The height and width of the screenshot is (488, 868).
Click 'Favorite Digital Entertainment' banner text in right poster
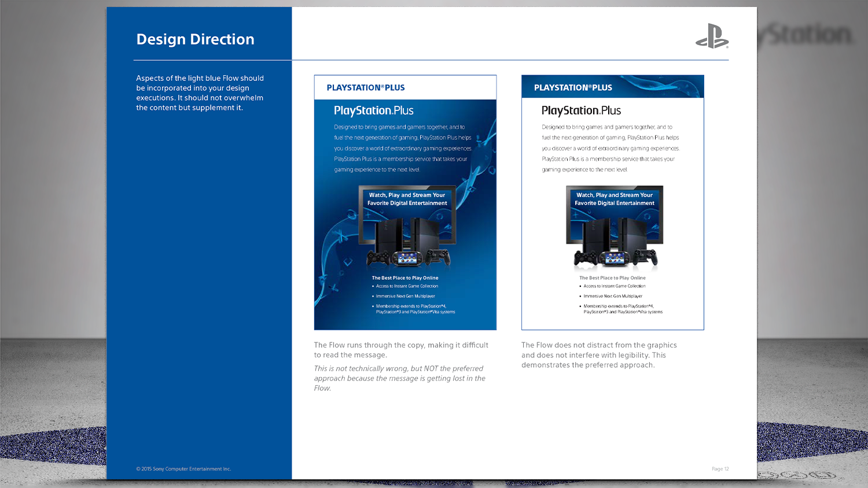615,204
